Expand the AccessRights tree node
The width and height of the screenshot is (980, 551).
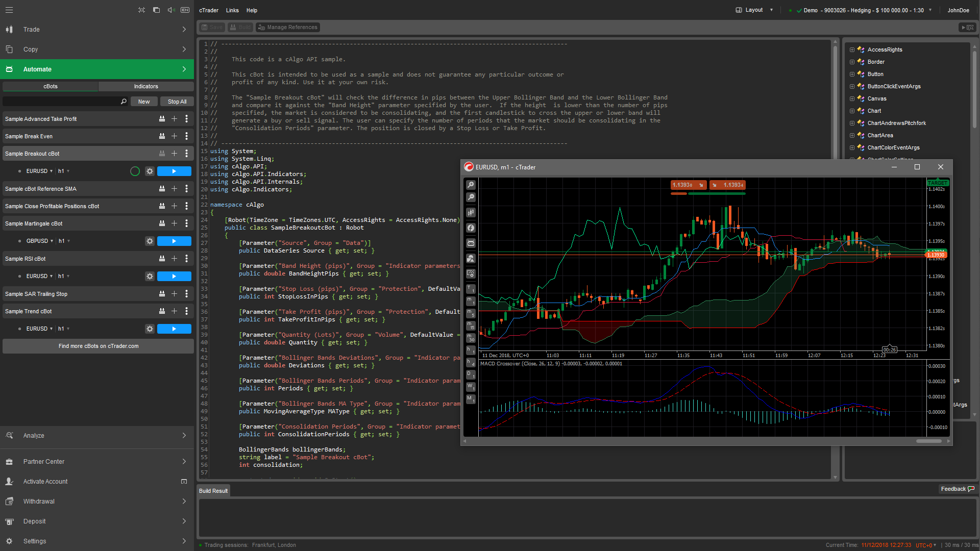tap(852, 50)
